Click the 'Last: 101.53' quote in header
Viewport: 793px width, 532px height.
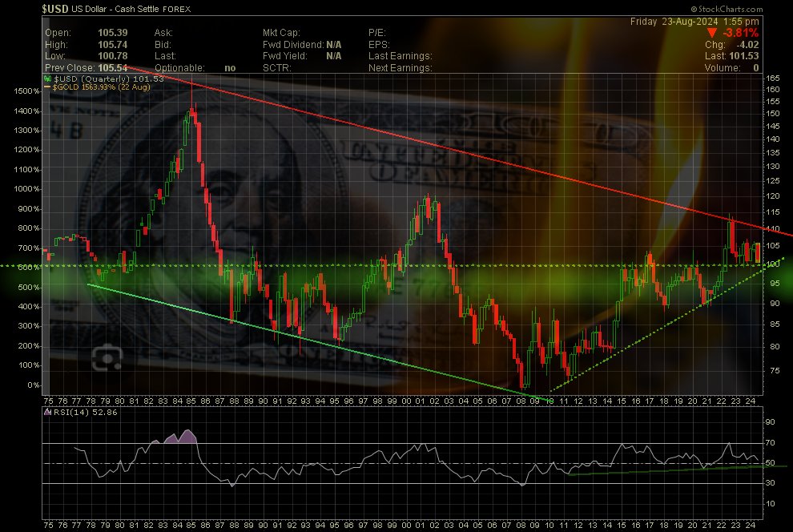click(x=732, y=56)
